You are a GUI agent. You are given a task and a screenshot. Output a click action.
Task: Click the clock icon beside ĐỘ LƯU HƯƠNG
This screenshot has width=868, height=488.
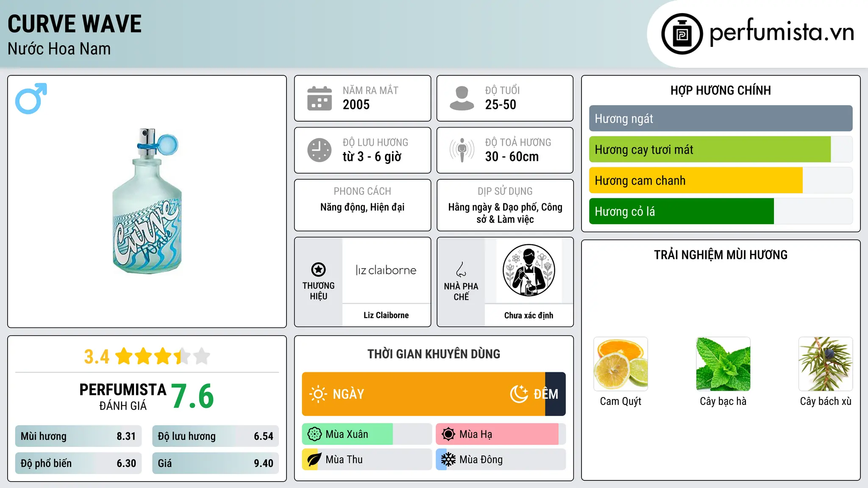pos(320,150)
